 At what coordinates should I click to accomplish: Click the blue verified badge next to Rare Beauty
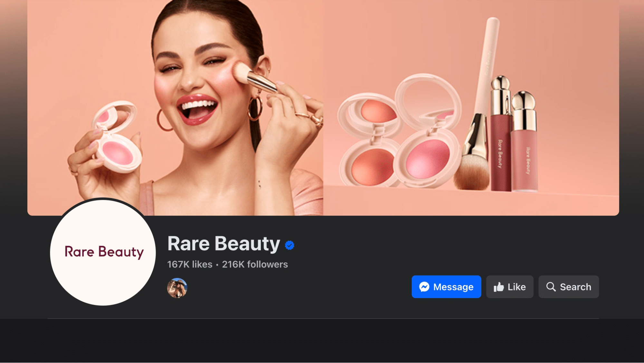[x=290, y=245]
